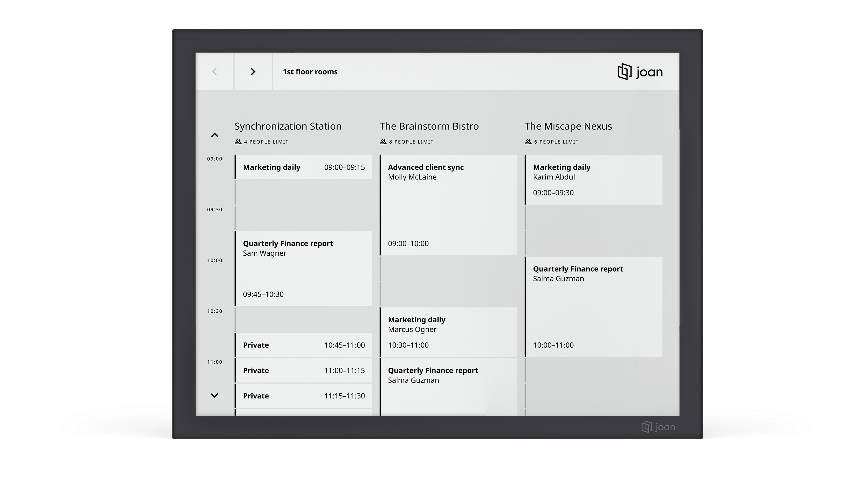This screenshot has height=485, width=868.
Task: Click 10:30–11:00 time in Brainstorm Bistro
Action: [408, 345]
